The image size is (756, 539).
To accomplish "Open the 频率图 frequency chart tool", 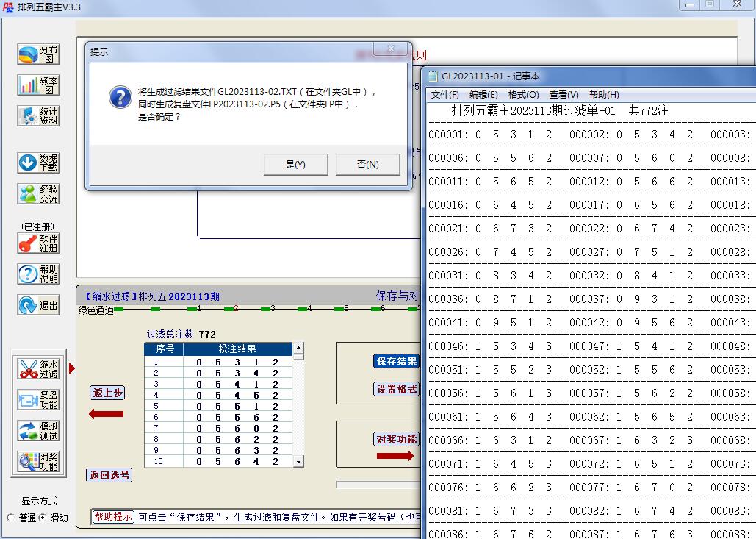I will [x=37, y=85].
